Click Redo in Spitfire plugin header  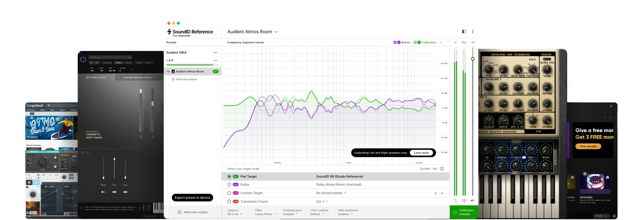[x=149, y=62]
